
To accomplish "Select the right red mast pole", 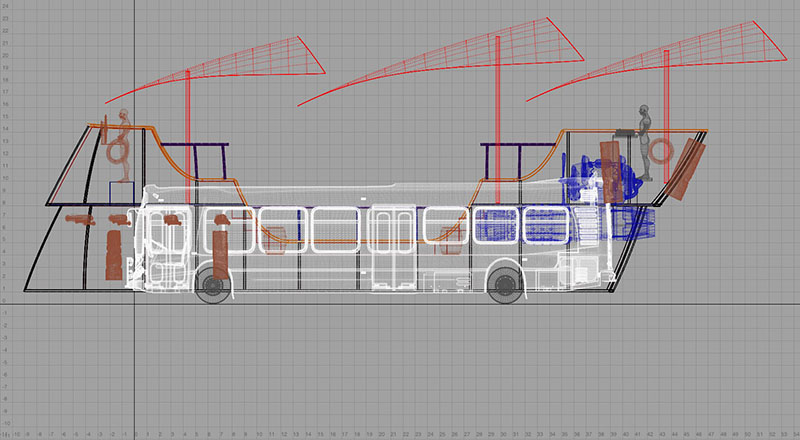I will (x=666, y=116).
